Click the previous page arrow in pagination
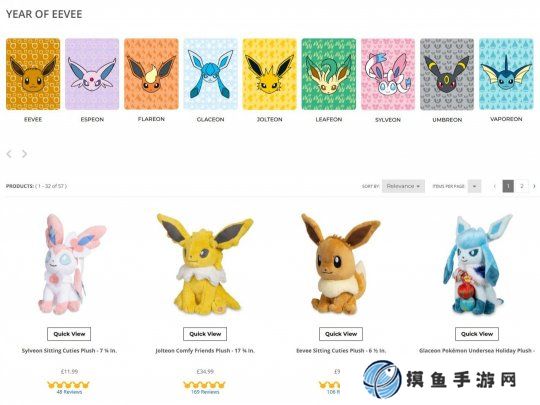 coord(495,186)
